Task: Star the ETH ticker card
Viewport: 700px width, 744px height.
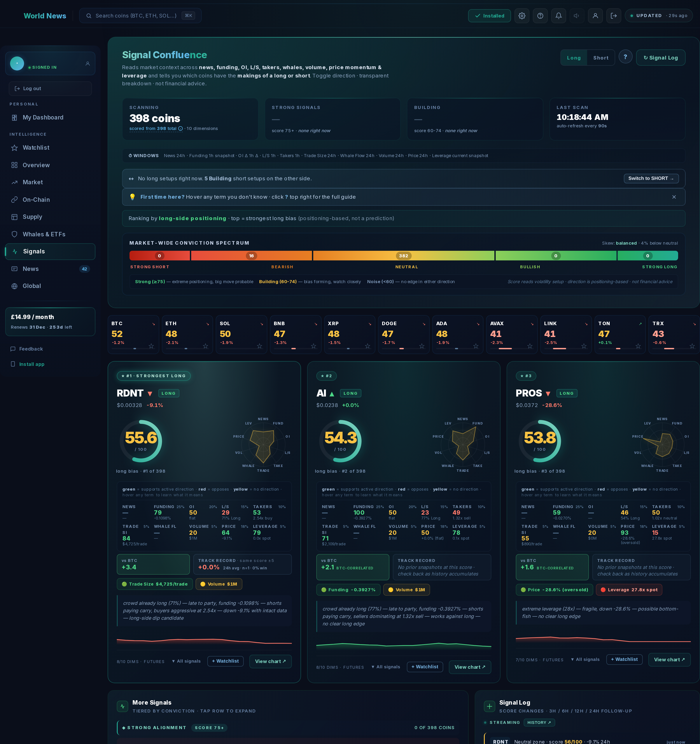Action: click(x=205, y=346)
